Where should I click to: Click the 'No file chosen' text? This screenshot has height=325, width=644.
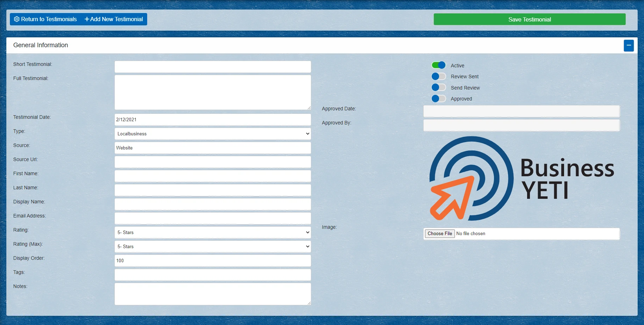(x=471, y=234)
